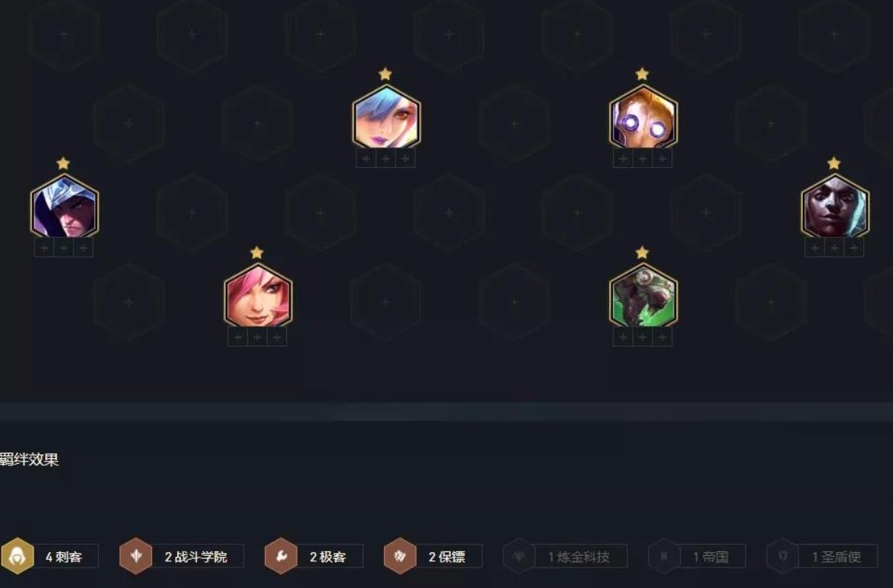Add item to Twitch's last item slot
This screenshot has width=893, height=588.
(x=662, y=338)
